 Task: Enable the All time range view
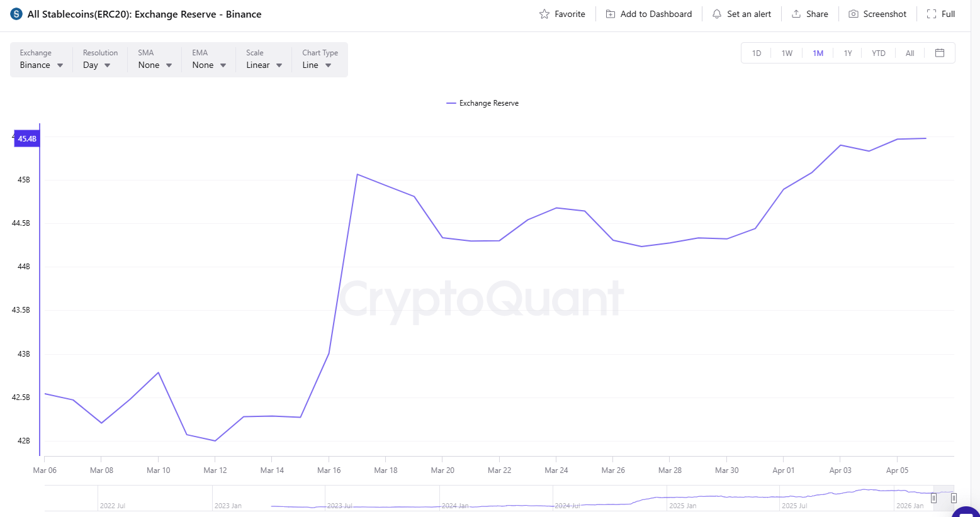point(910,53)
